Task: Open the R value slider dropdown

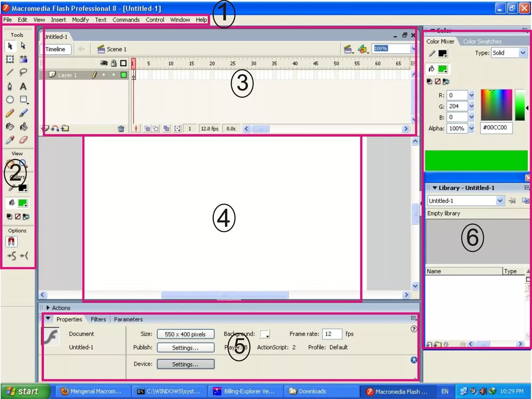Action: (x=471, y=95)
